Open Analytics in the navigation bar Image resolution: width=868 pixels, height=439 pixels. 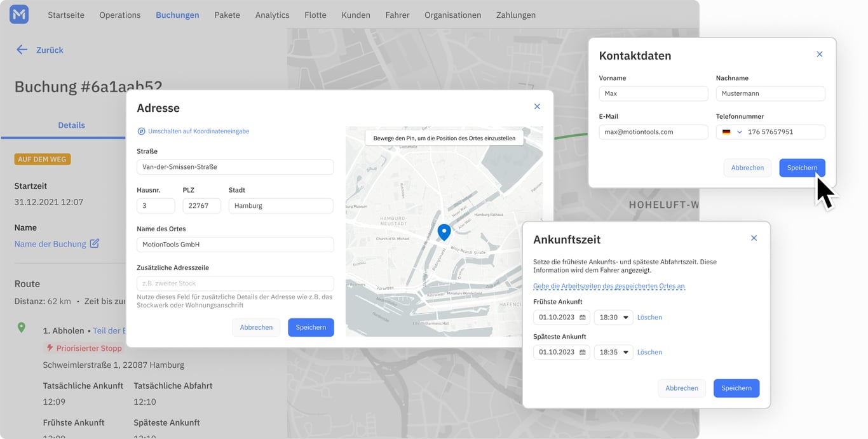pos(272,15)
